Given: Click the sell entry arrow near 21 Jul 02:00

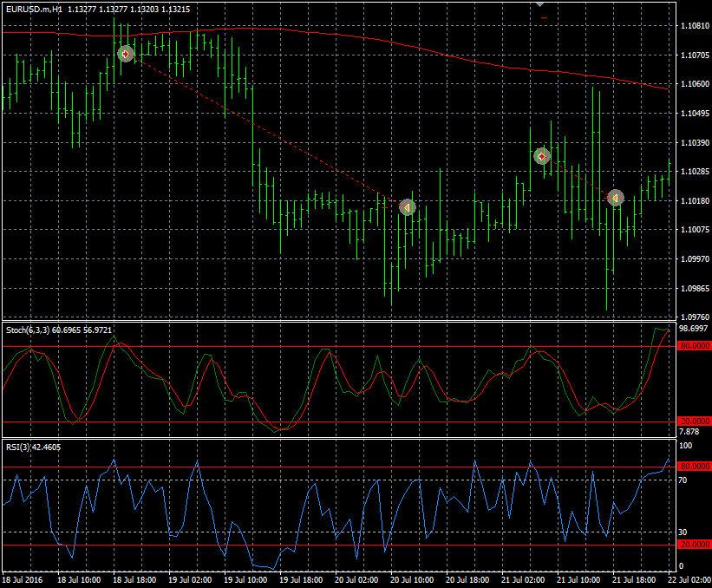Looking at the screenshot, I should [541, 156].
